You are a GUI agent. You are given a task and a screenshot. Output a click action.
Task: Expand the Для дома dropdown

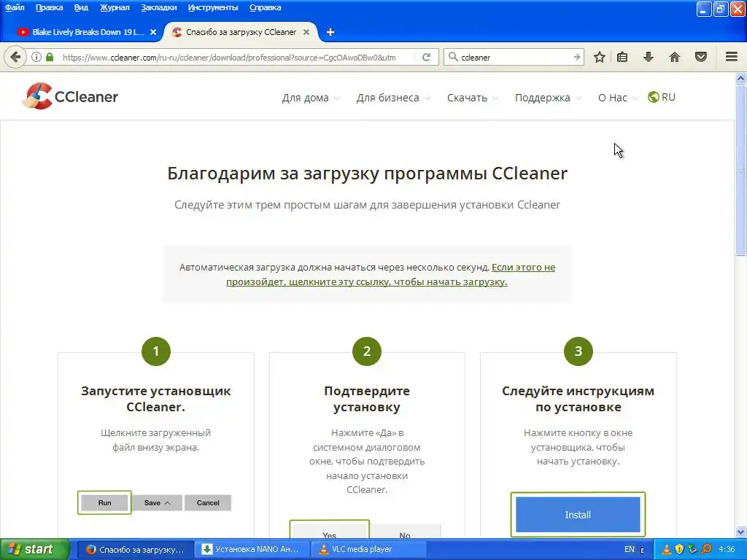[311, 98]
